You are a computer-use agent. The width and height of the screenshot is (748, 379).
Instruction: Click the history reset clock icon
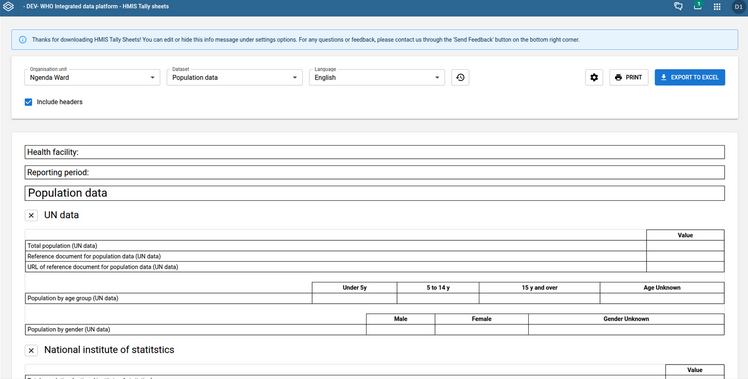[x=460, y=77]
